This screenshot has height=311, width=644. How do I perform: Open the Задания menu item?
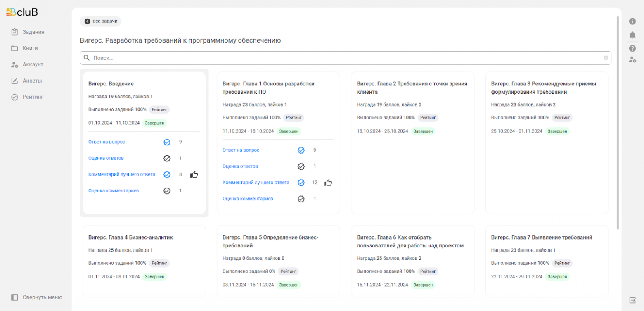33,32
